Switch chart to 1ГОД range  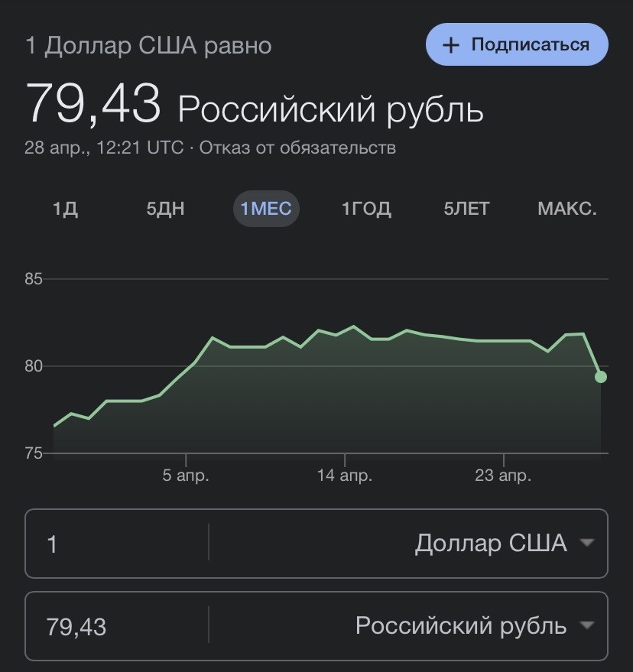pyautogui.click(x=366, y=209)
